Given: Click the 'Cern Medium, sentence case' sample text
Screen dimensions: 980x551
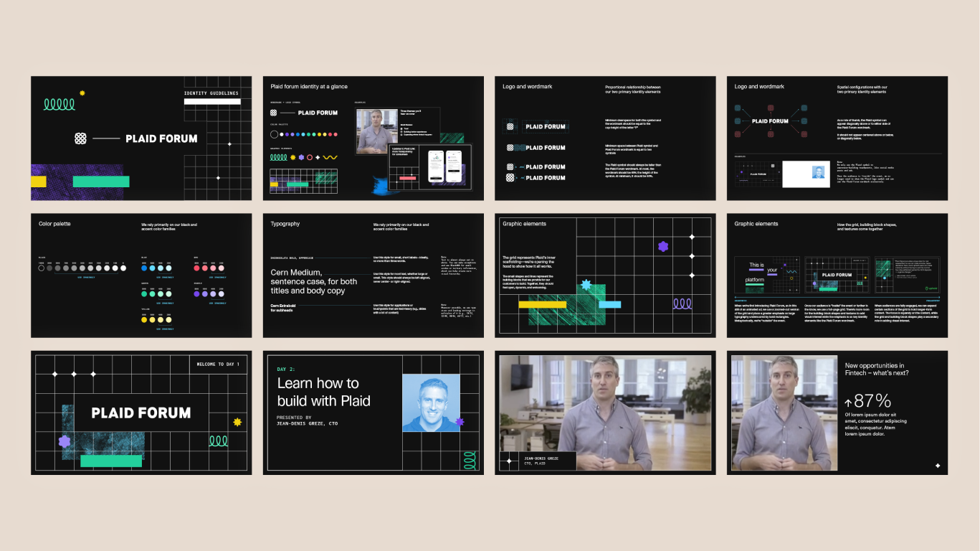Looking at the screenshot, I should 314,281.
